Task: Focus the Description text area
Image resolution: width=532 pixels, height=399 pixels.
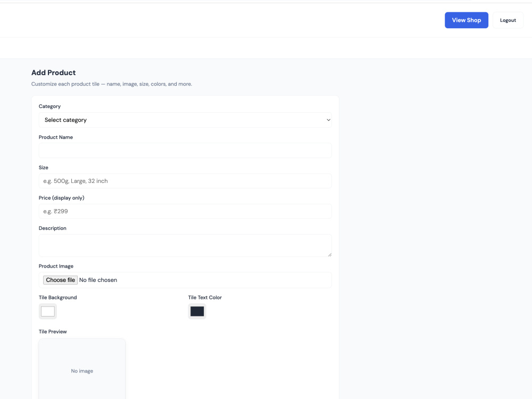Action: point(185,245)
